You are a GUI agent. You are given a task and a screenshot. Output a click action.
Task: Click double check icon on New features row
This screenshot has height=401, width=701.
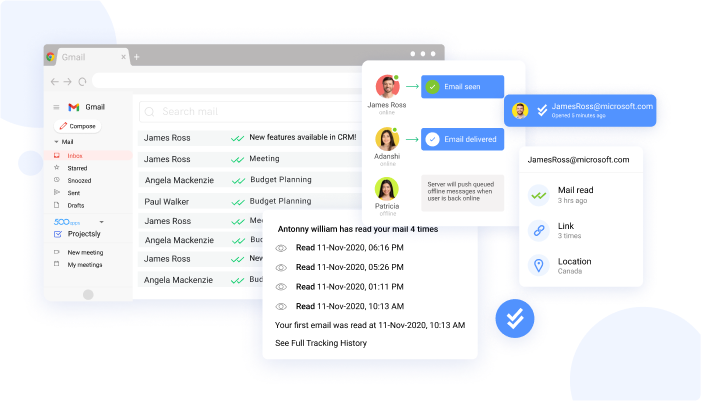pyautogui.click(x=237, y=138)
